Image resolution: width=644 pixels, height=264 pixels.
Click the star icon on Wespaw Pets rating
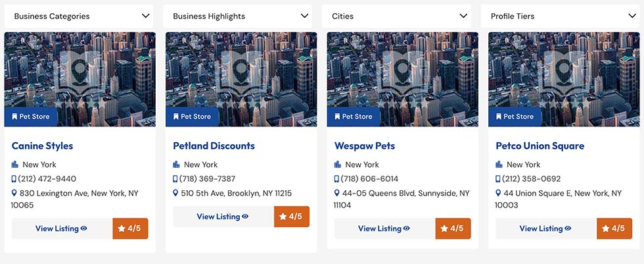(444, 228)
